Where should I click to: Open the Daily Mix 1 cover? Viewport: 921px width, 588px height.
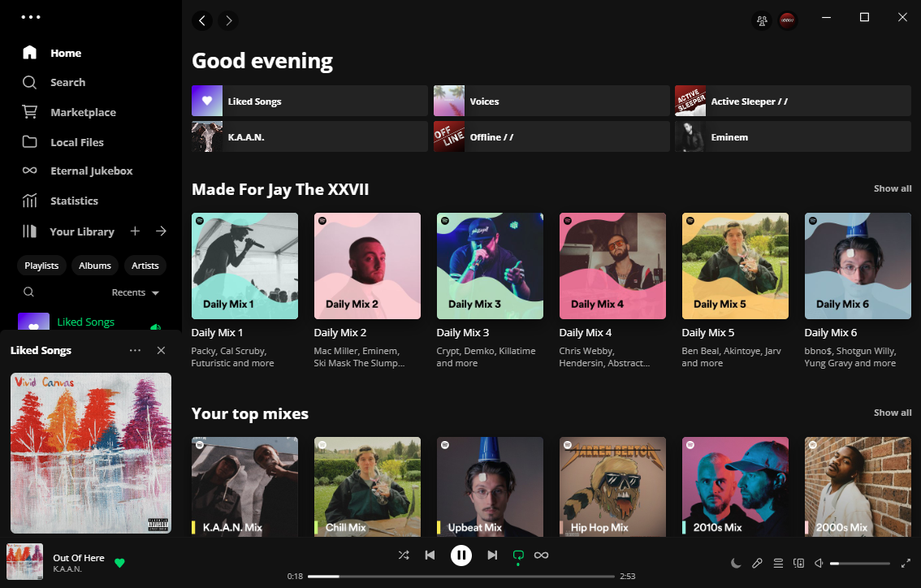[x=245, y=266]
